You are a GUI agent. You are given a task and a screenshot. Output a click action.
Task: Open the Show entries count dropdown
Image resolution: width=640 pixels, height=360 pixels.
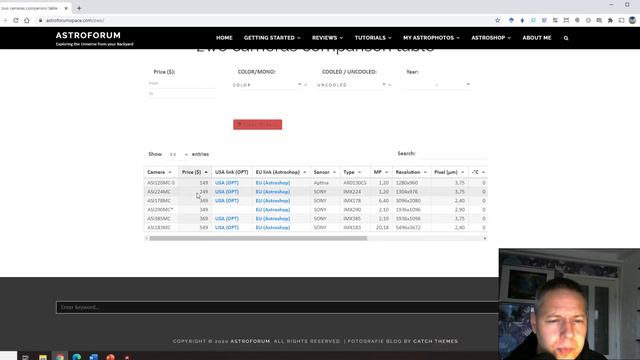tap(178, 154)
